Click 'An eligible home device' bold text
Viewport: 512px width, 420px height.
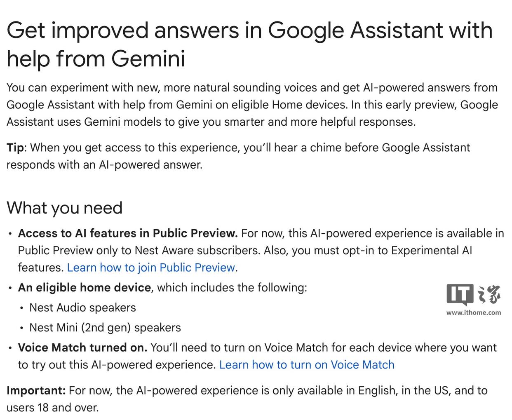coord(85,287)
